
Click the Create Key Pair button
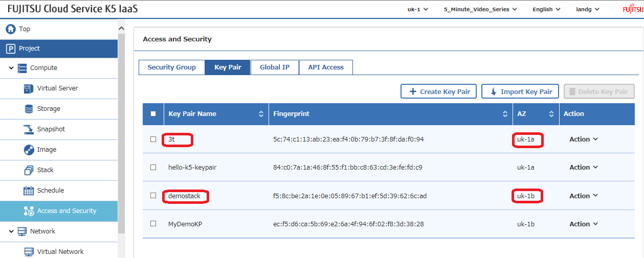[439, 92]
